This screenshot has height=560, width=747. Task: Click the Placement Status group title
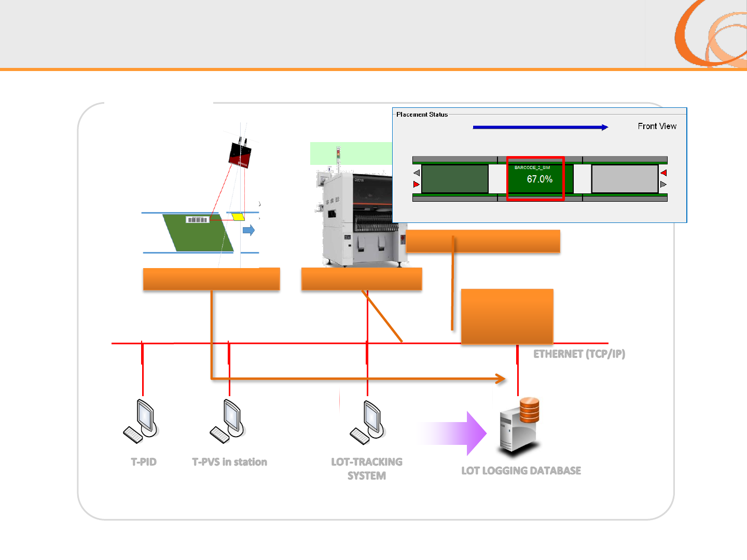click(x=422, y=115)
